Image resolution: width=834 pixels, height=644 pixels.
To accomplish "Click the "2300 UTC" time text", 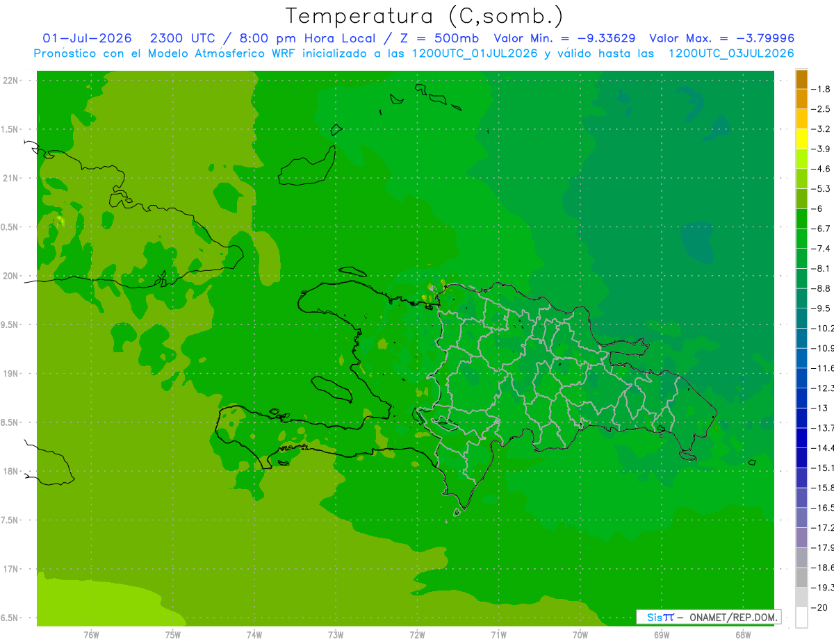I will pyautogui.click(x=182, y=38).
